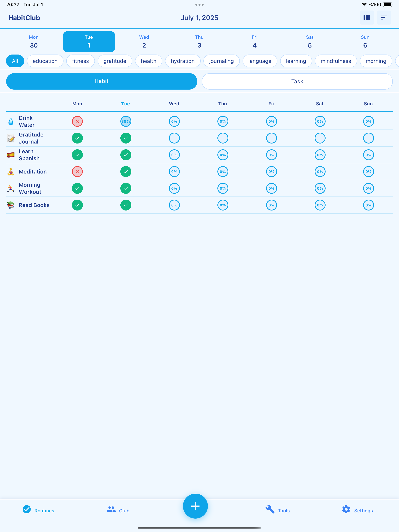Open the Read Books habit name
This screenshot has width=399, height=532.
click(x=34, y=205)
